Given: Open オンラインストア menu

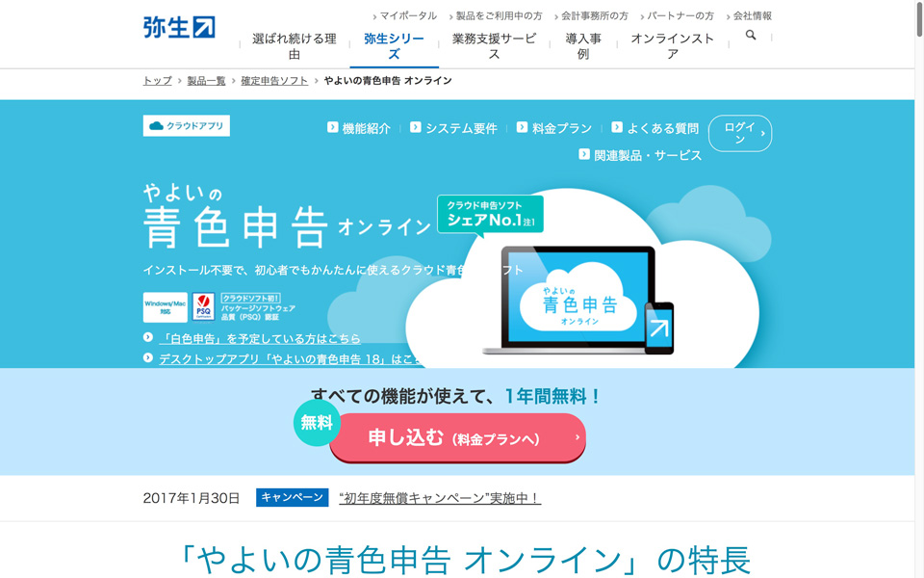Looking at the screenshot, I should [x=673, y=46].
